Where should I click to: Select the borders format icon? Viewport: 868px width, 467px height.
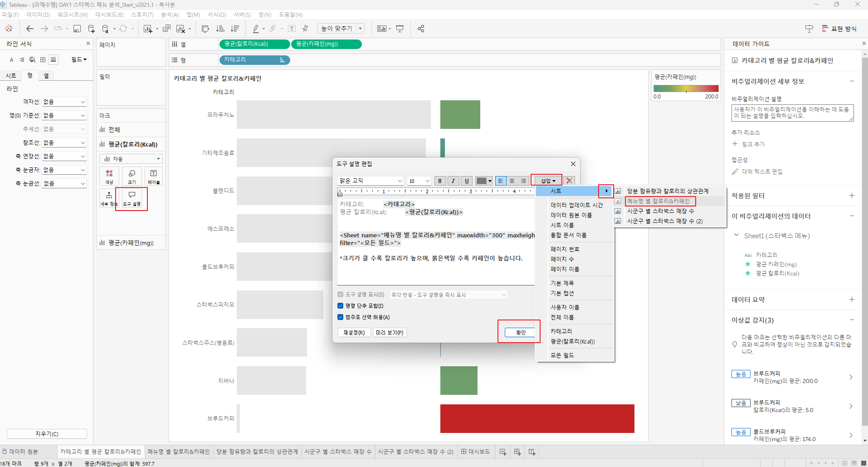[43, 59]
